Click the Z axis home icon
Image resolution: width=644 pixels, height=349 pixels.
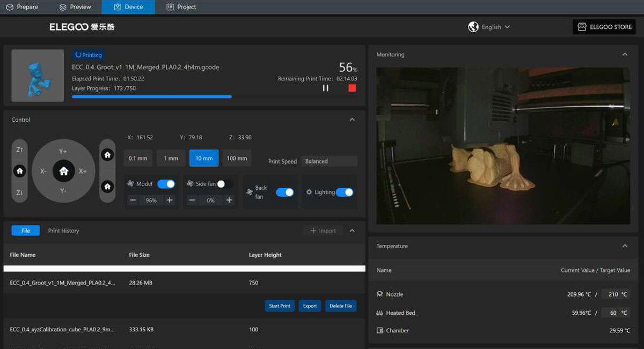pos(20,171)
